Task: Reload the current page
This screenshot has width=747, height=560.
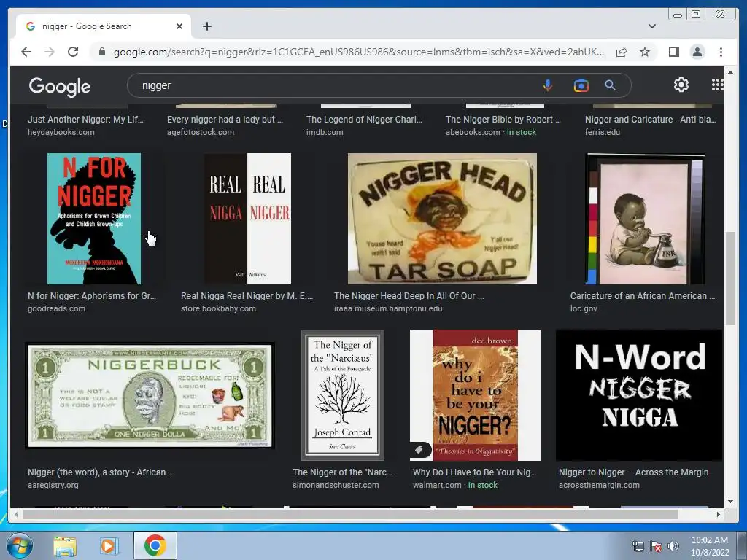Action: [73, 52]
